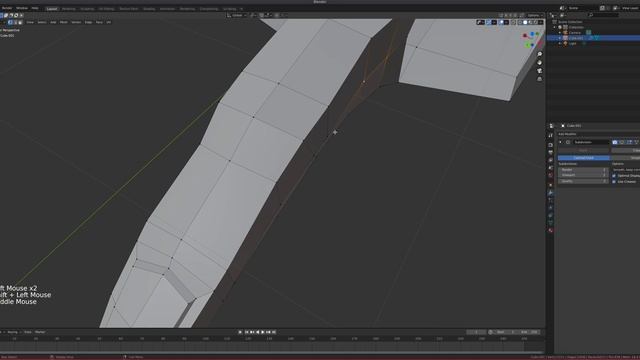Open the overlays options dropdown arrow
Image resolution: width=640 pixels, height=360 pixels.
click(506, 22)
